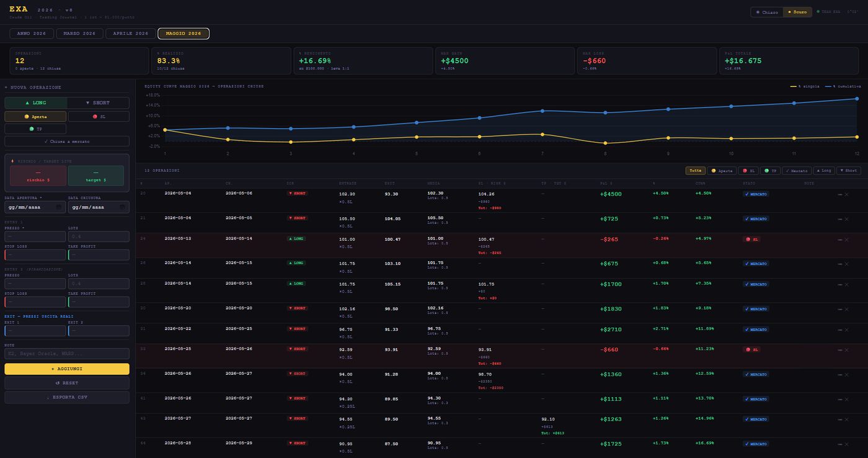868x458 pixels.
Task: Show only Mercato closed operations filter
Action: pos(798,171)
